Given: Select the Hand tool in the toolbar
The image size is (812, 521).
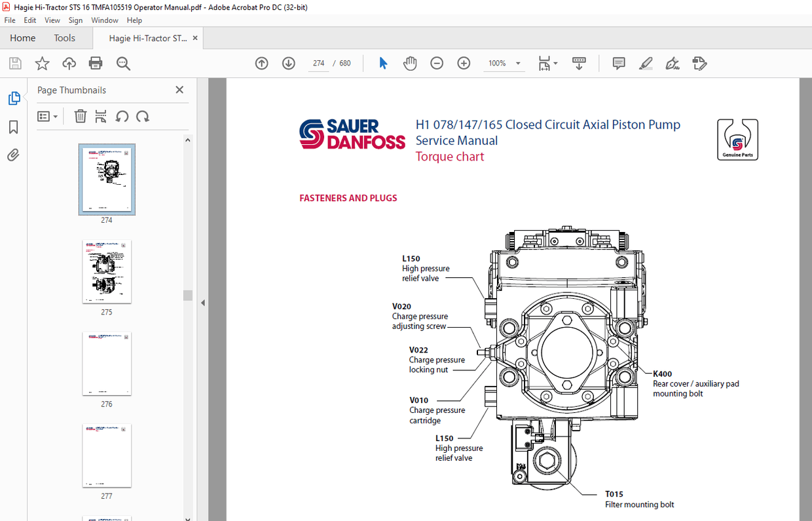Looking at the screenshot, I should click(x=410, y=63).
